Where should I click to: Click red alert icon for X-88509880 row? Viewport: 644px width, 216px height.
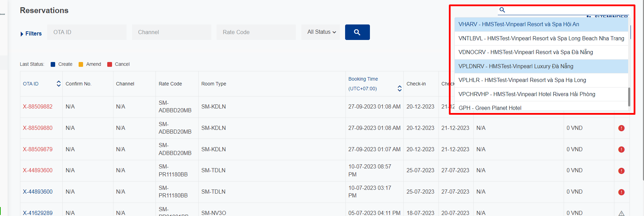coord(621,128)
